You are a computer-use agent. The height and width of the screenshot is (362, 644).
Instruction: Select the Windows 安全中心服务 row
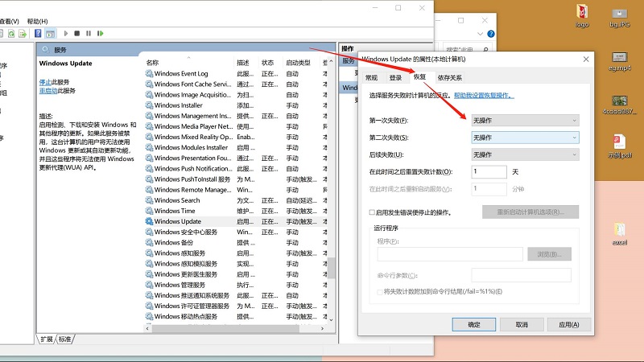pyautogui.click(x=236, y=232)
